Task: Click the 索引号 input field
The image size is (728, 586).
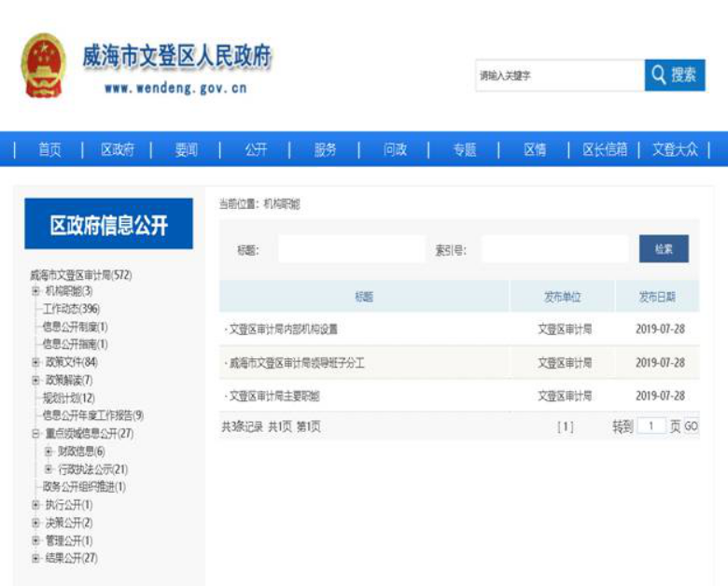Action: point(554,249)
